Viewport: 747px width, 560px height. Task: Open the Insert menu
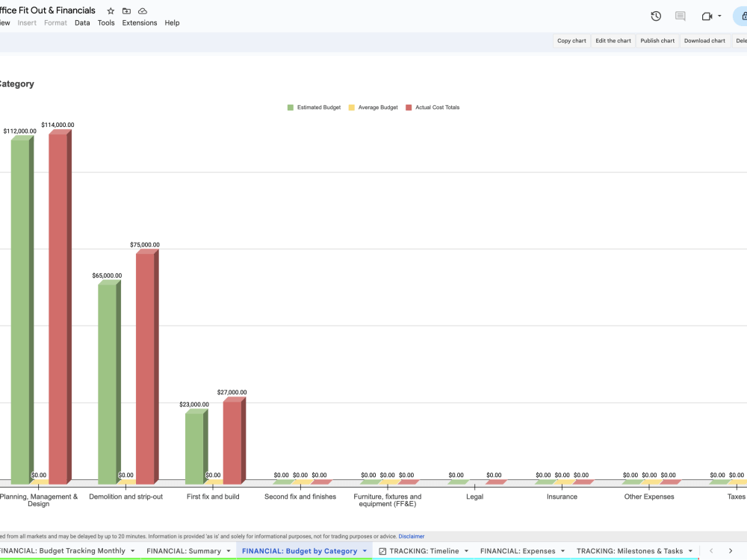(x=27, y=23)
